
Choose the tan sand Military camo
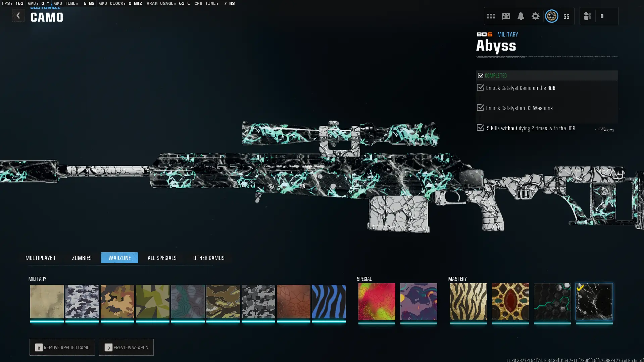(47, 302)
